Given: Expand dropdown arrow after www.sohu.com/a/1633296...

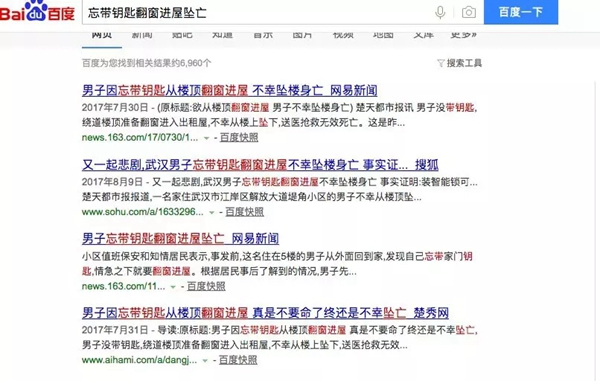Looking at the screenshot, I should point(212,212).
